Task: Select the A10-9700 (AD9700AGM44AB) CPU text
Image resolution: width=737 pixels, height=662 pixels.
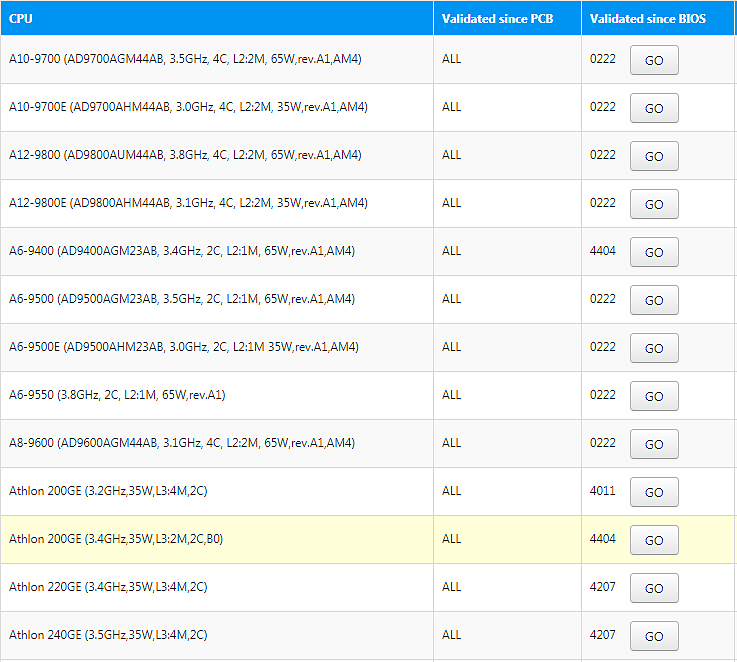Action: coord(185,59)
